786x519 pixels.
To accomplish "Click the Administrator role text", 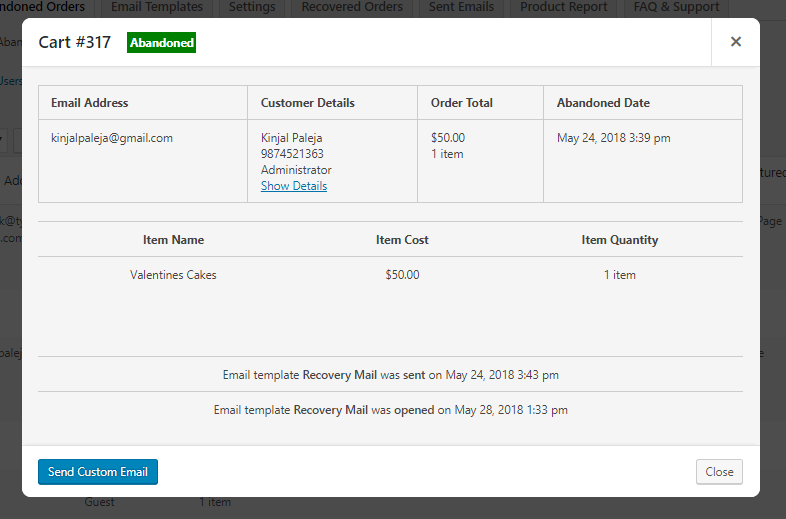I will (296, 169).
